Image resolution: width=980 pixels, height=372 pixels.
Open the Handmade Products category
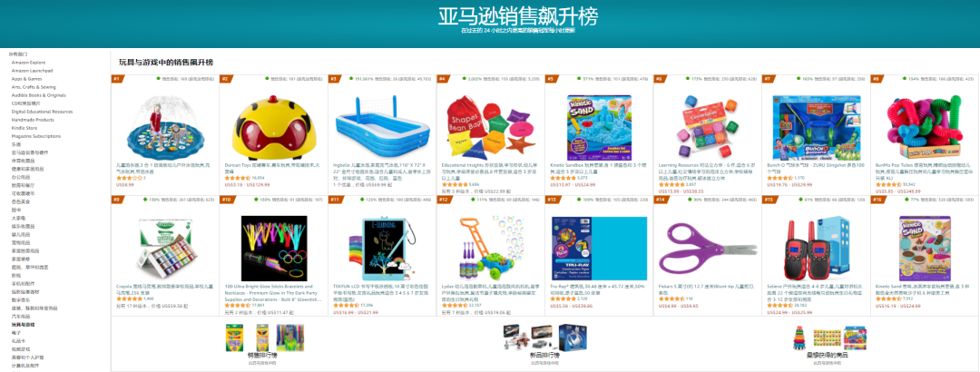click(33, 120)
